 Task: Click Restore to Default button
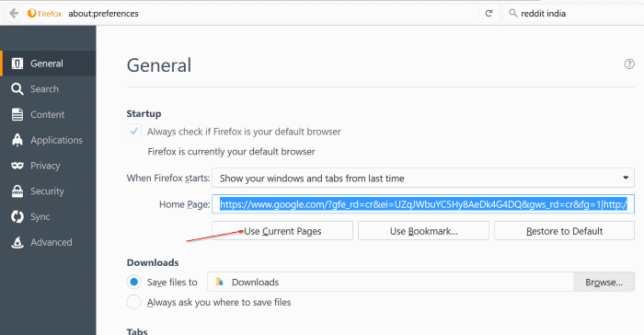pos(564,231)
